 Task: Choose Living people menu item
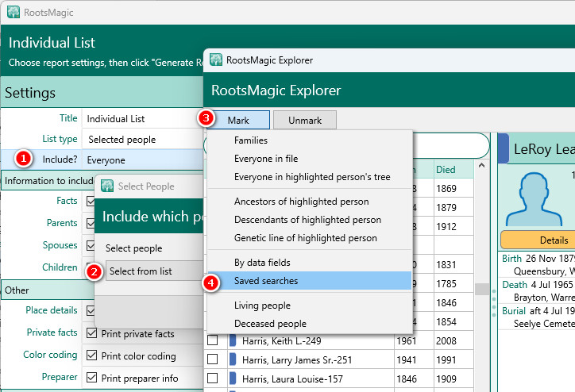point(310,306)
